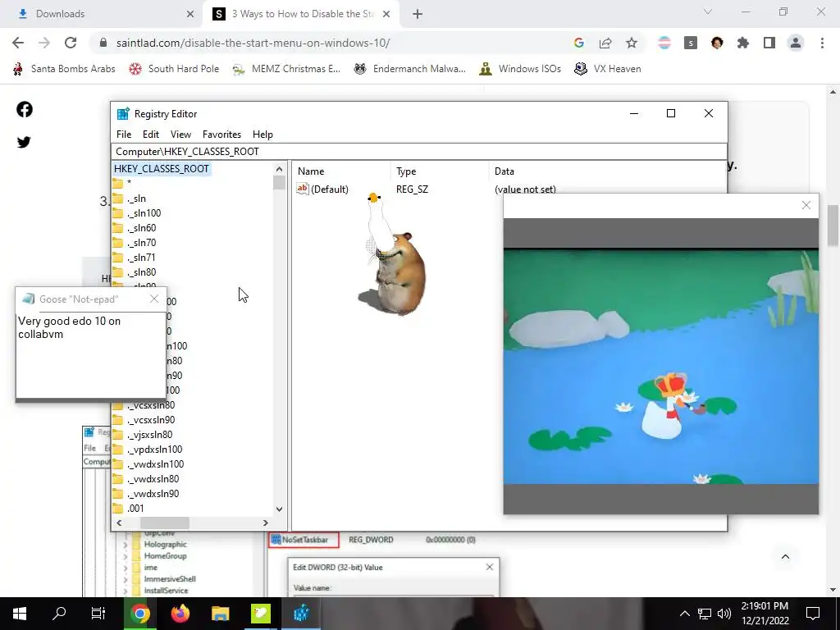Open the File menu in Registry Editor
840x630 pixels.
(124, 135)
